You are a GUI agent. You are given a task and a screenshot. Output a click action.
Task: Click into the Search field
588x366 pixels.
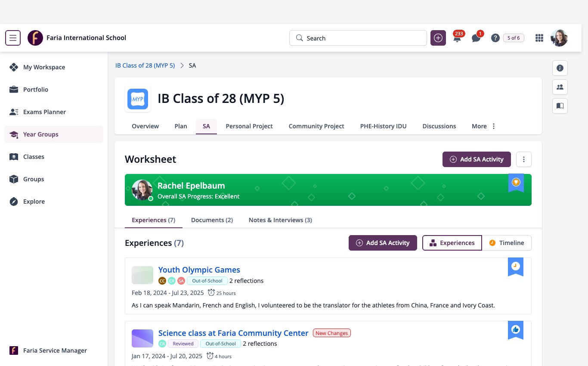click(x=358, y=38)
